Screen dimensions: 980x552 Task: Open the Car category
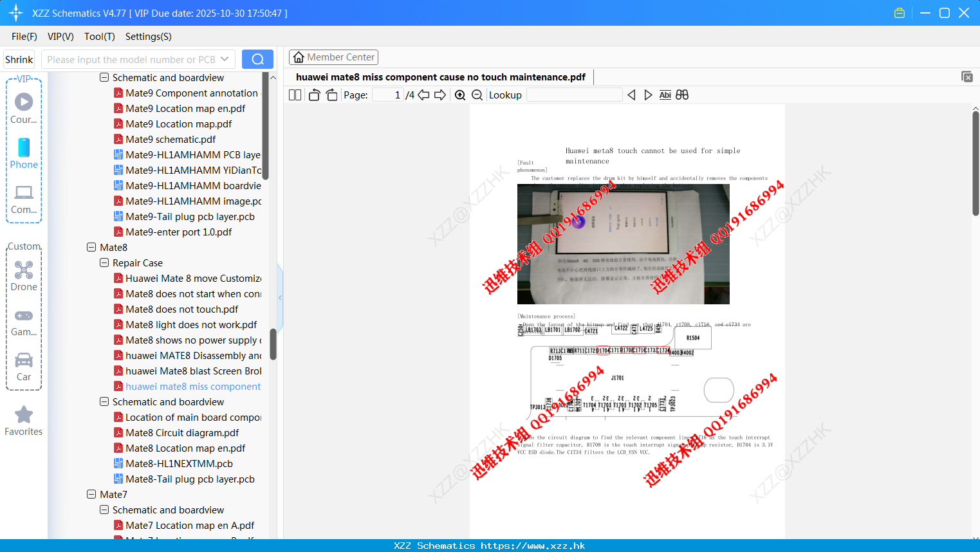24,367
